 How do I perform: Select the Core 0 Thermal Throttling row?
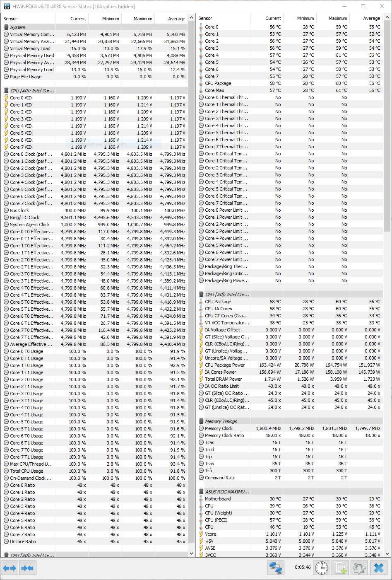290,97
